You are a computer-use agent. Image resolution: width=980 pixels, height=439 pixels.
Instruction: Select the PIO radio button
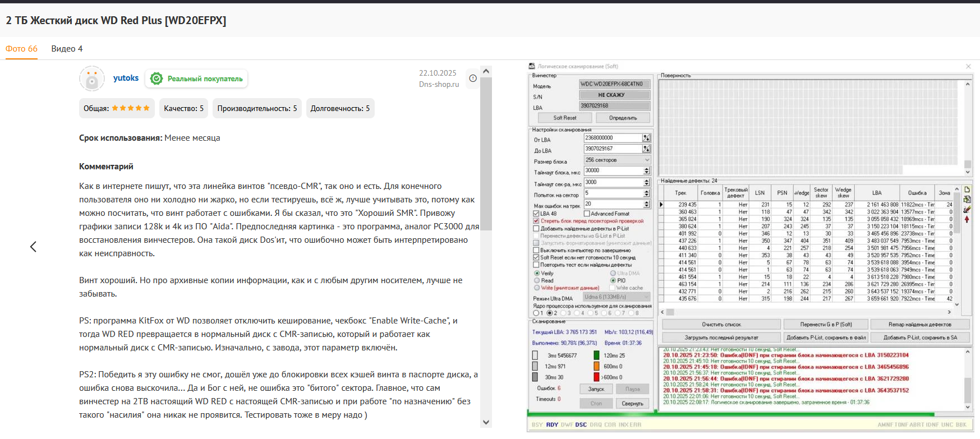point(613,280)
